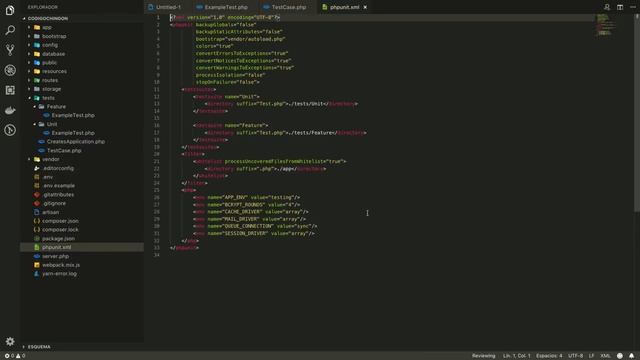Click the split editor icon
The image size is (640, 360).
pos(620,7)
